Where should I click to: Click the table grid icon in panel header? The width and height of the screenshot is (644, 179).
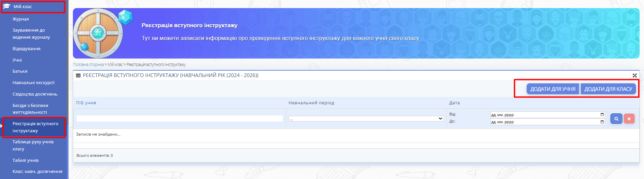coord(78,76)
